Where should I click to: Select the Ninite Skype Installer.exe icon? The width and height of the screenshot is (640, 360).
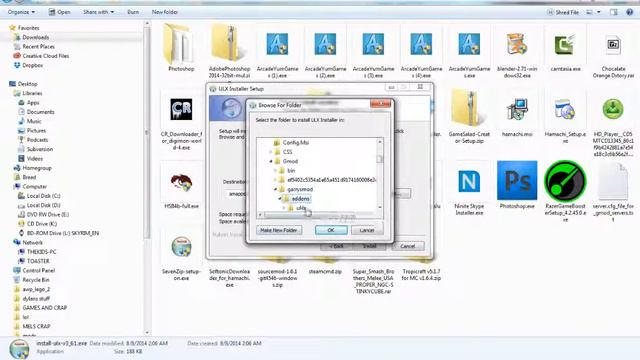coord(469,181)
